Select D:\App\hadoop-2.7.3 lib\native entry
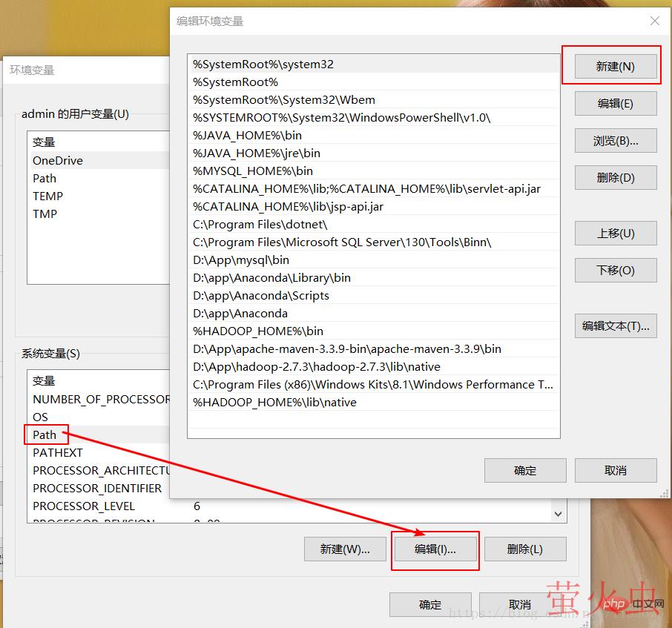Screen dimensions: 672x628 point(374,367)
